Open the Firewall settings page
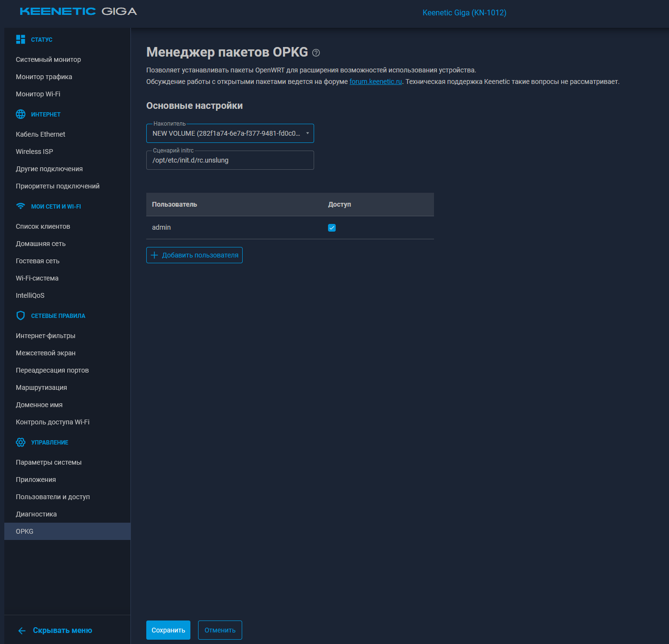Image resolution: width=669 pixels, height=644 pixels. point(46,353)
